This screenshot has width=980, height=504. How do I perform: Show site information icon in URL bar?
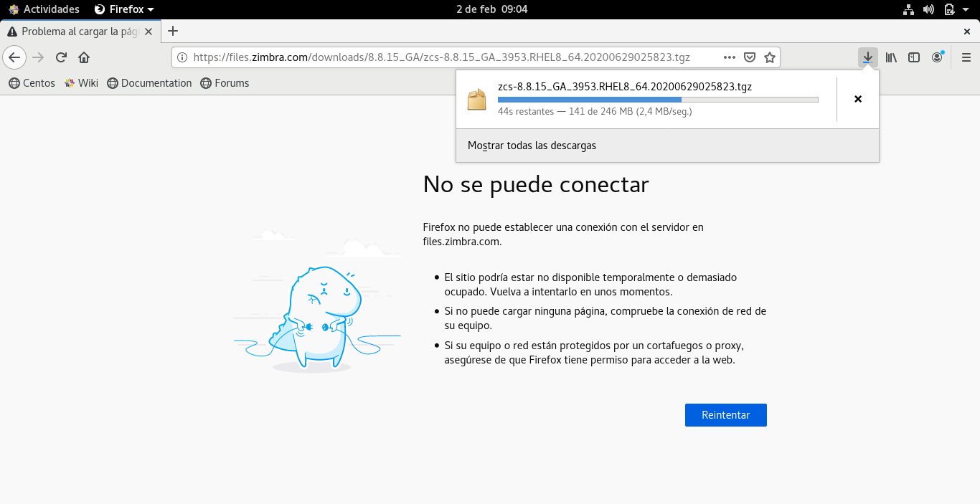182,57
